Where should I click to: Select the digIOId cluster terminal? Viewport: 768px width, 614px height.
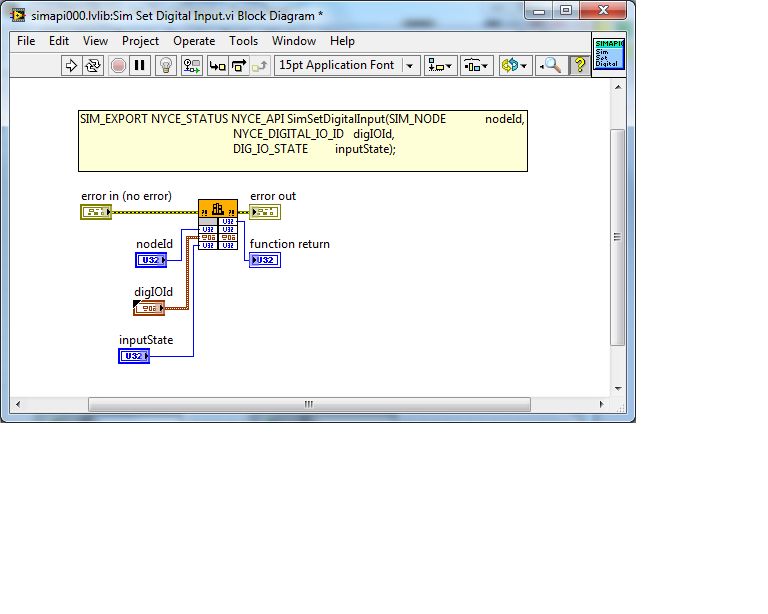pos(149,308)
